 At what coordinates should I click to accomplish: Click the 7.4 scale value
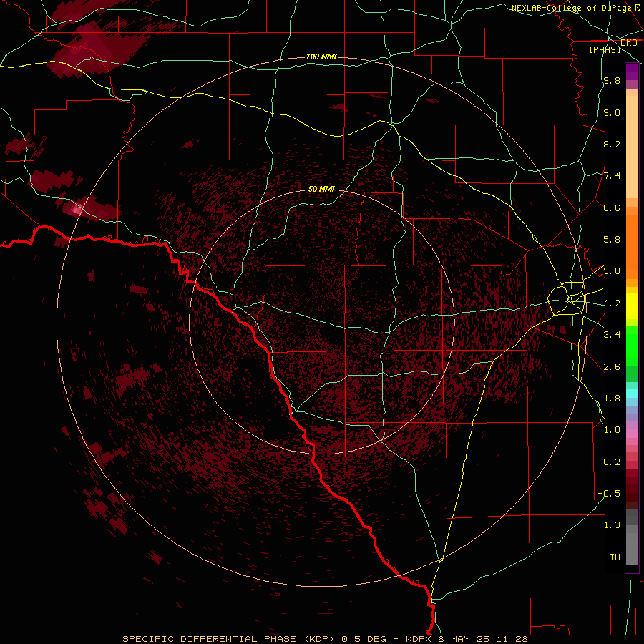[612, 176]
